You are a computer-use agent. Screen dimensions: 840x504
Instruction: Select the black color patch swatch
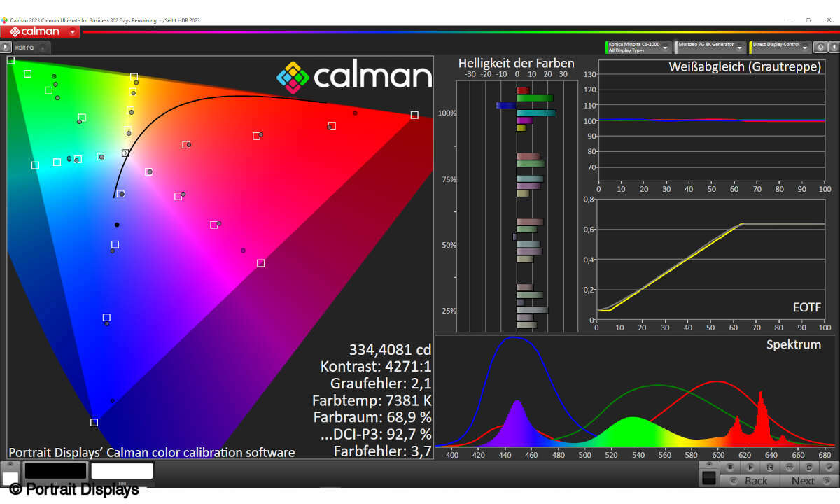pos(55,471)
